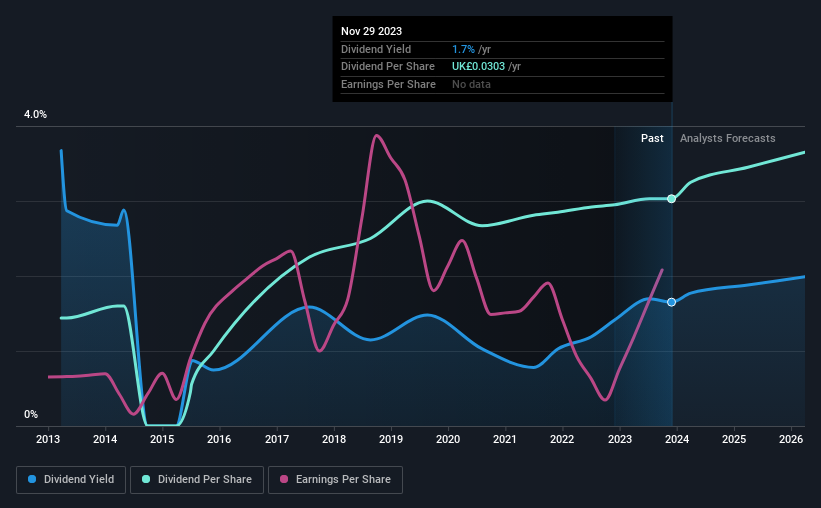
Task: Click the 2019 x-axis label
Action: click(x=391, y=439)
